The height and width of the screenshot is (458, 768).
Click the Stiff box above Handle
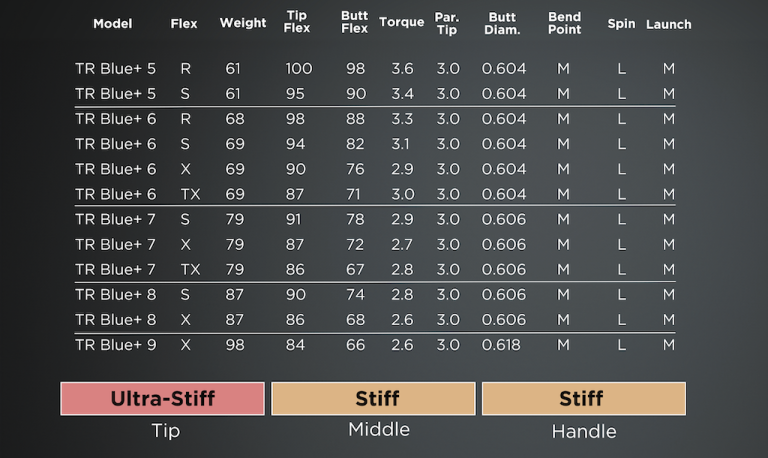click(x=584, y=399)
